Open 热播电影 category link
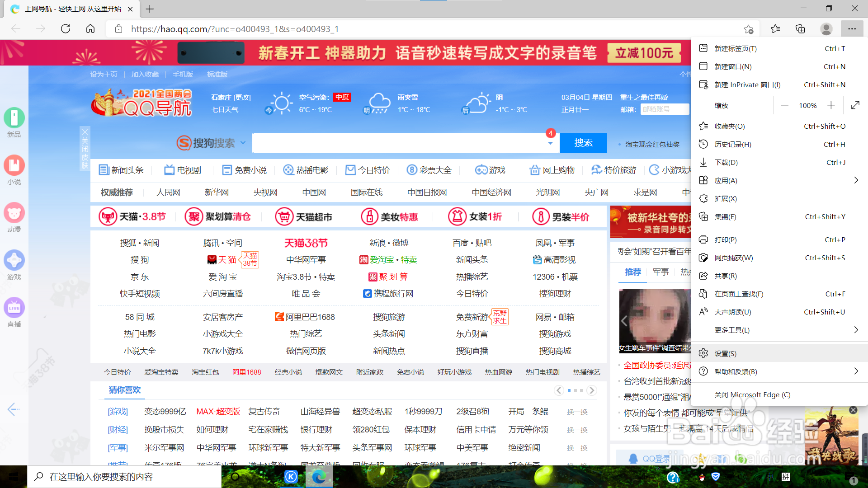Screen dimensions: 868x488 tap(306, 170)
